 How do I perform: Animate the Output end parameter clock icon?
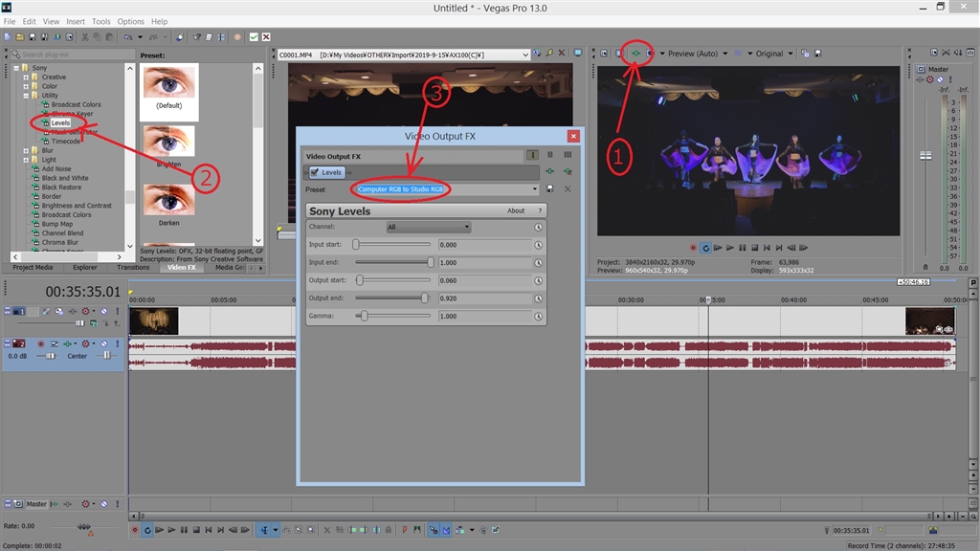[x=538, y=298]
